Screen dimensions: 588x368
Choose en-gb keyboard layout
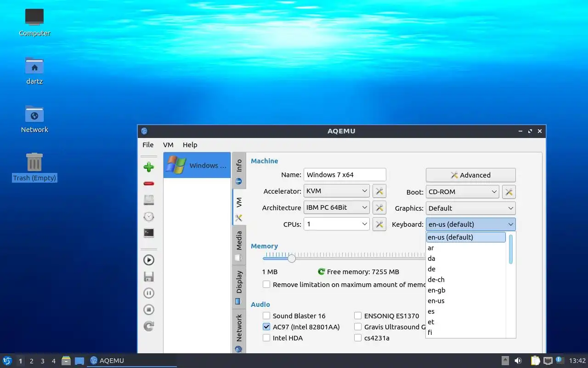466,290
